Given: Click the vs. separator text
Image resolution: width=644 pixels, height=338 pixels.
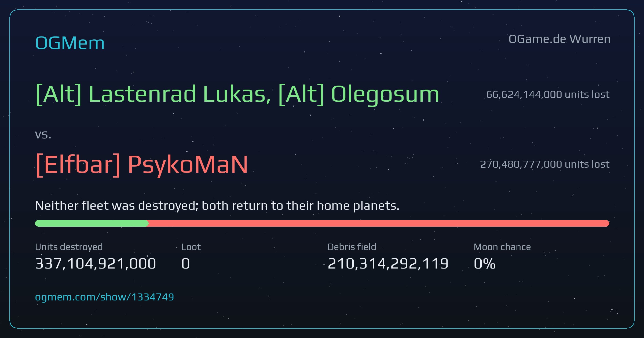Looking at the screenshot, I should 43,135.
